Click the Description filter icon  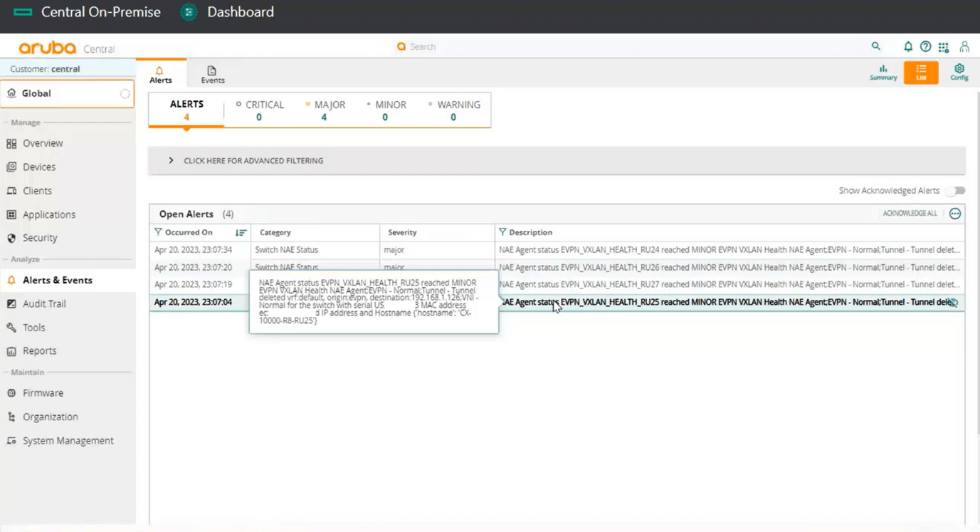tap(502, 232)
